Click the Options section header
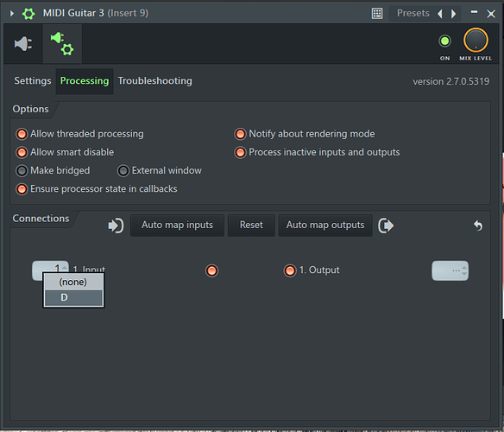Screen dimensions: 504x432 point(30,109)
